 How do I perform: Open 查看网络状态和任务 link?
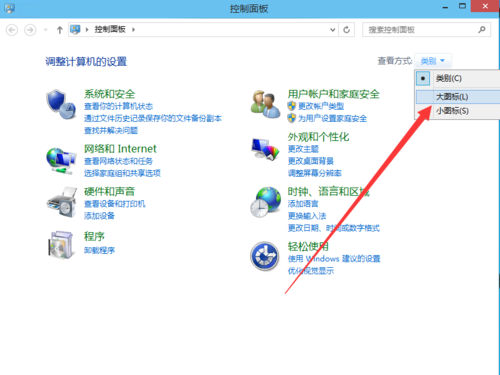(x=118, y=161)
